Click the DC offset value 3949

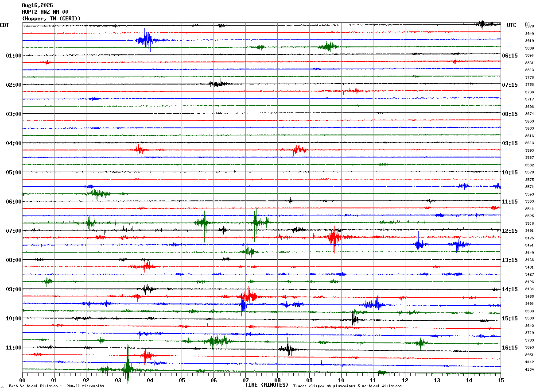pyautogui.click(x=529, y=34)
